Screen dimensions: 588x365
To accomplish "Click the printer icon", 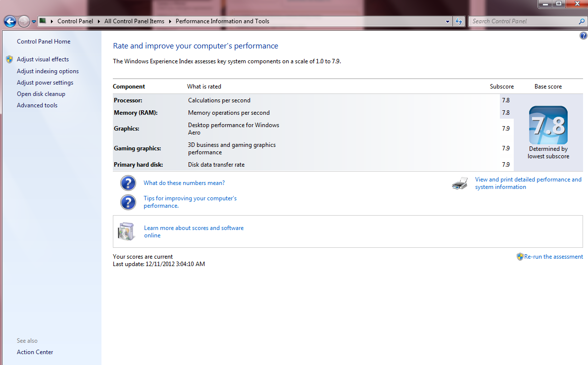I will pyautogui.click(x=460, y=183).
